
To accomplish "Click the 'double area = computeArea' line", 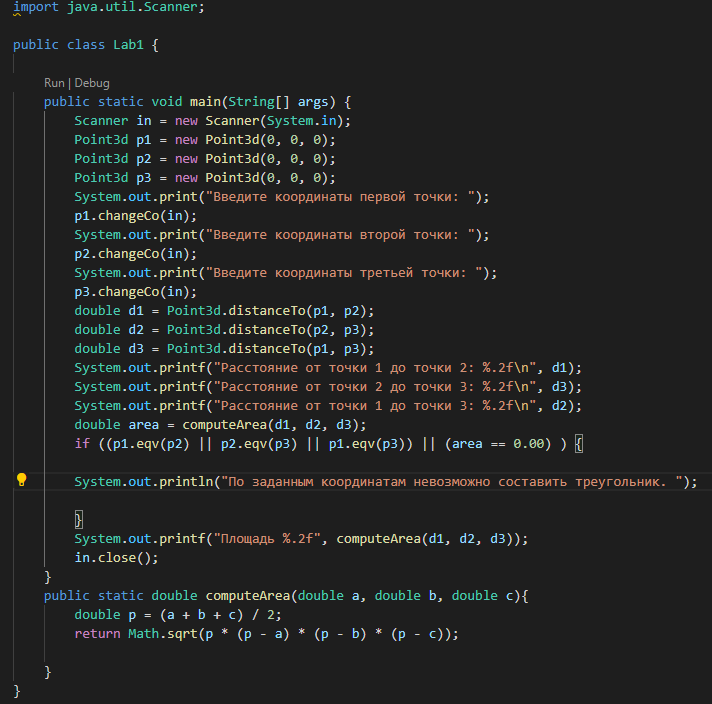I will pyautogui.click(x=220, y=425).
